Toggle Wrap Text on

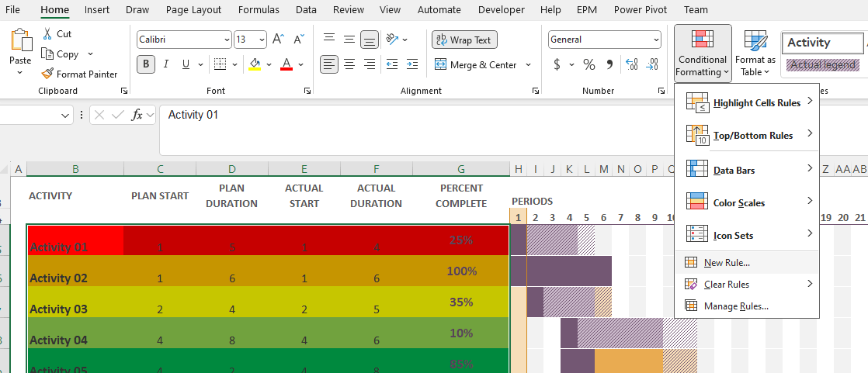tap(464, 40)
